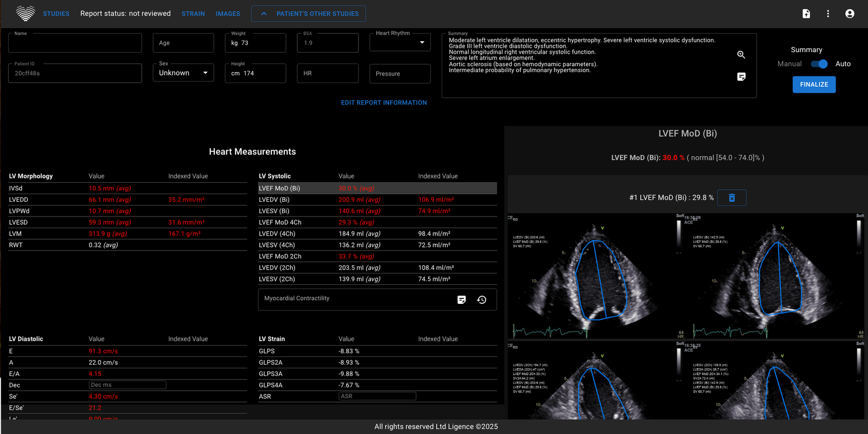Click Edit Report Information link
The height and width of the screenshot is (434, 868).
384,103
